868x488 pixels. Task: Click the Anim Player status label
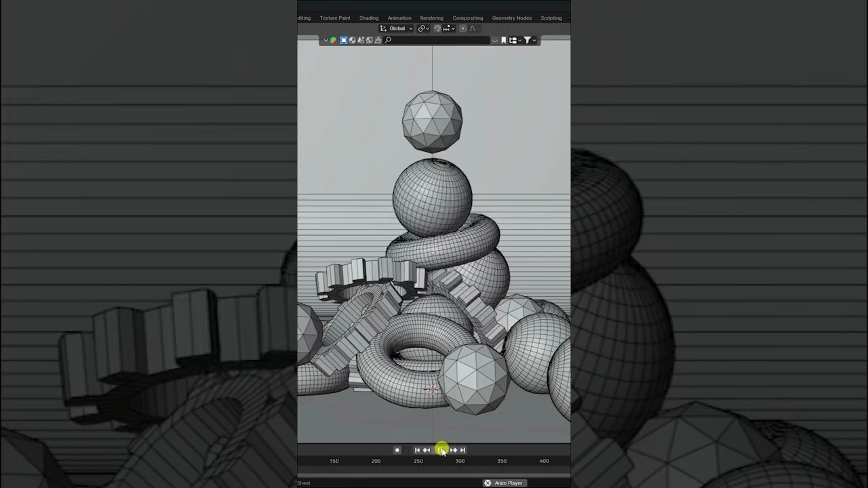pos(509,483)
